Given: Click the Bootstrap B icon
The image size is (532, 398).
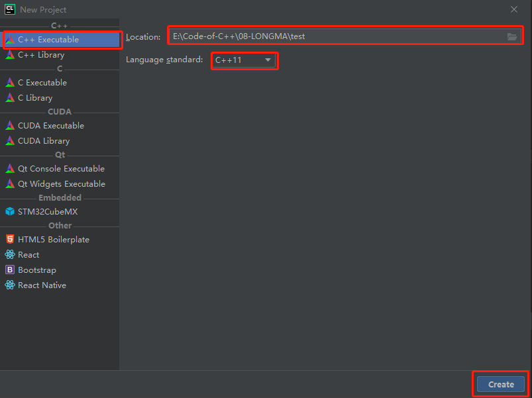Looking at the screenshot, I should pos(10,270).
